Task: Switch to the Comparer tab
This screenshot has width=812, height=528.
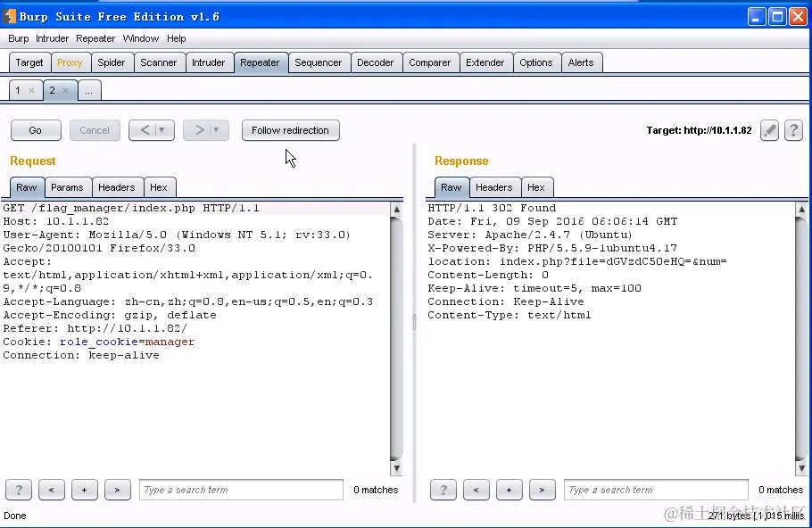Action: (430, 62)
